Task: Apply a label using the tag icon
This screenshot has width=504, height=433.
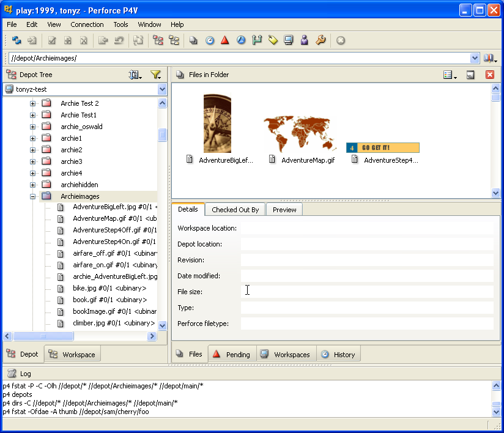Action: coord(273,40)
